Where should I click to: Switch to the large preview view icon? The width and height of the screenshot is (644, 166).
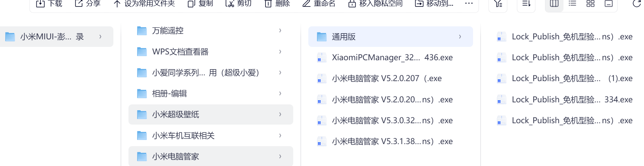[x=609, y=4]
